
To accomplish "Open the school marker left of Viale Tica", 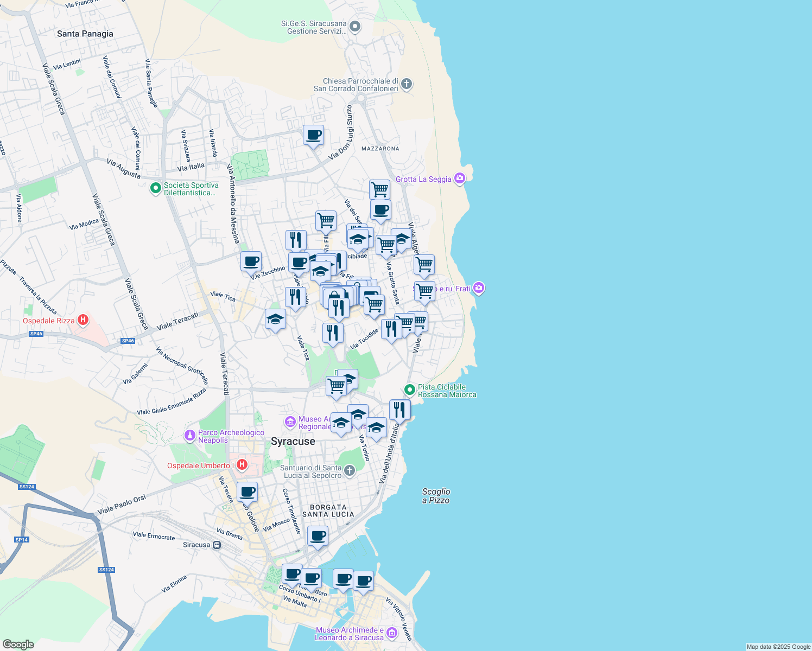I will (x=275, y=319).
